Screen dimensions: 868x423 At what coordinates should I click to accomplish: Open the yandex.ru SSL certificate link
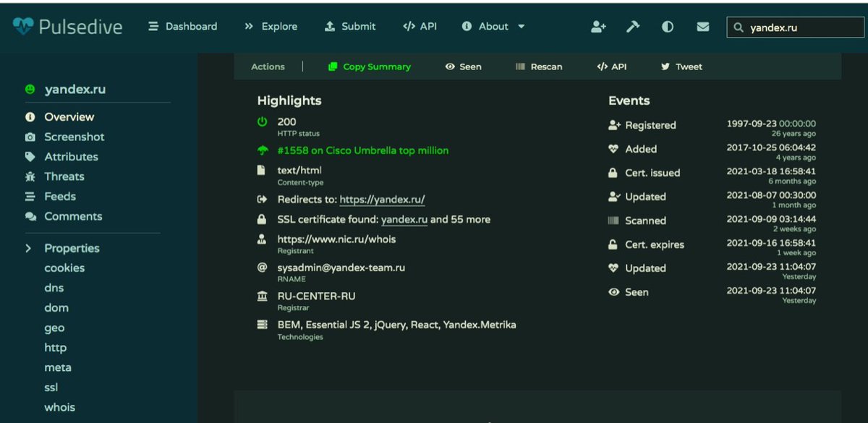coord(404,219)
